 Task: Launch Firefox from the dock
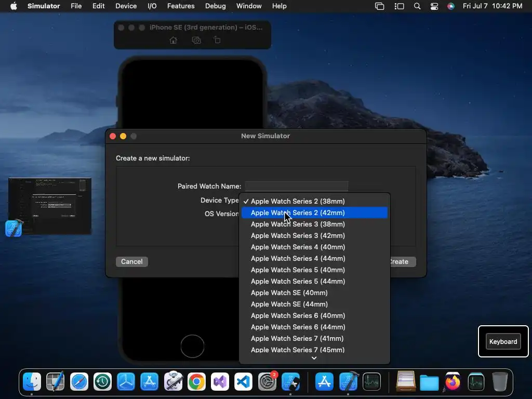453,381
